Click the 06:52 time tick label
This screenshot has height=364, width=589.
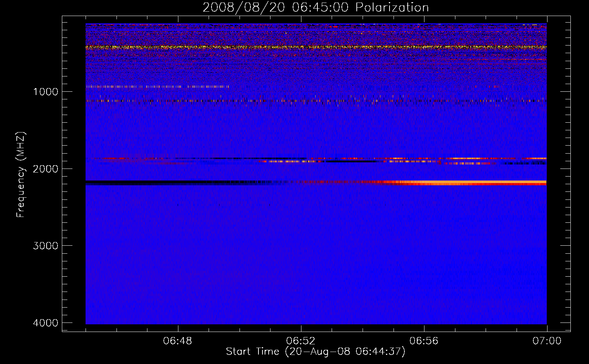[x=301, y=341]
